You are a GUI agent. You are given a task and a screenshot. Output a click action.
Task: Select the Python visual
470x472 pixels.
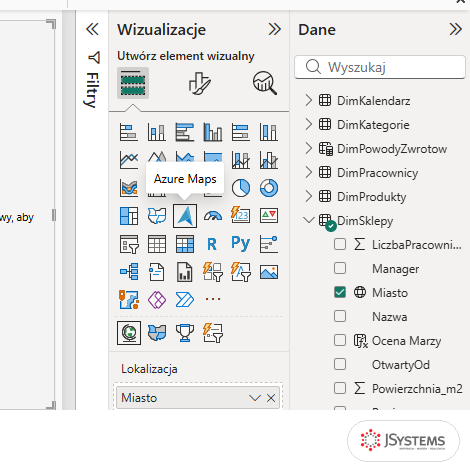241,244
